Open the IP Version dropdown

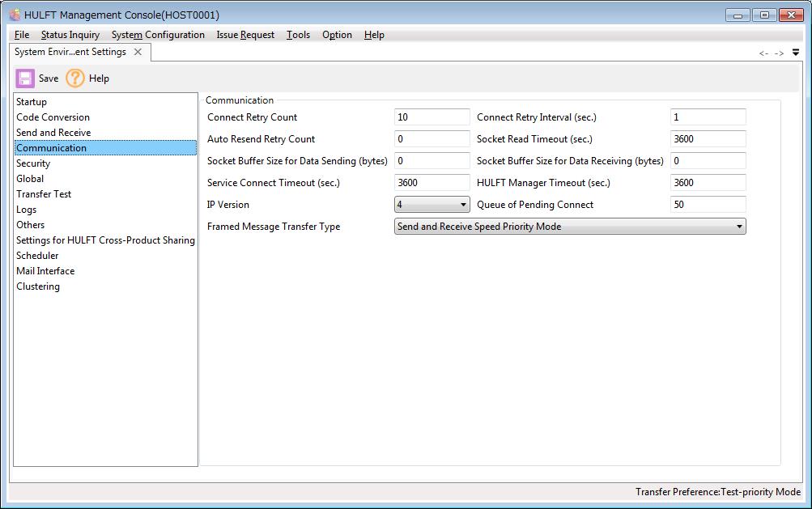click(x=432, y=205)
